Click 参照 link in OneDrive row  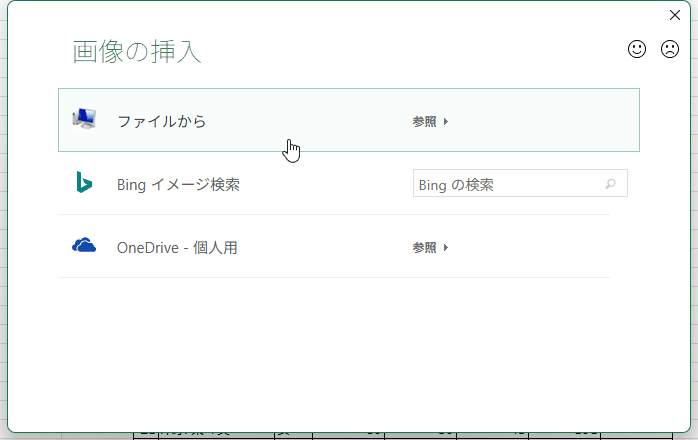click(x=424, y=247)
